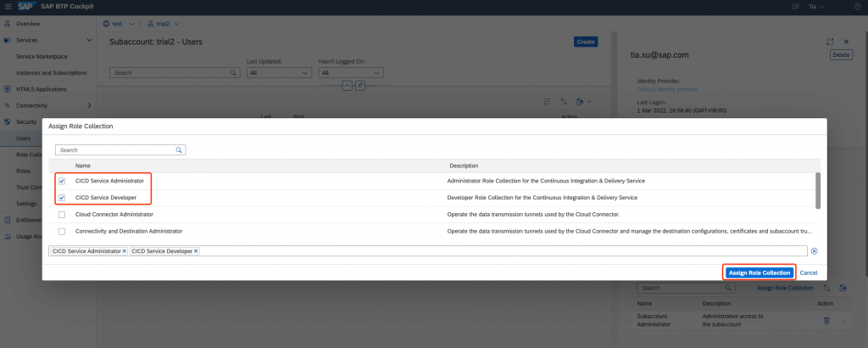The image size is (868, 348).
Task: Click the Security shield icon
Action: coord(7,122)
